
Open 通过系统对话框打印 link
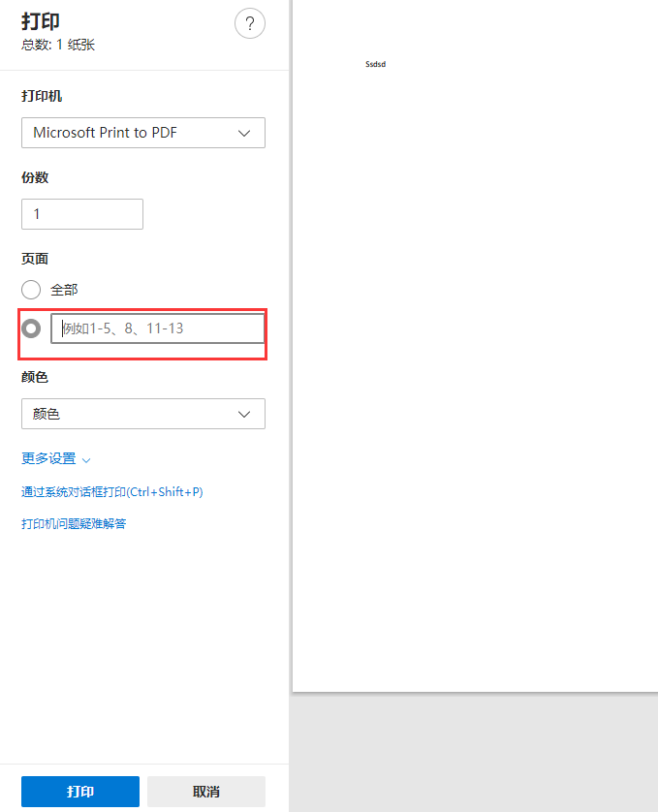[111, 492]
